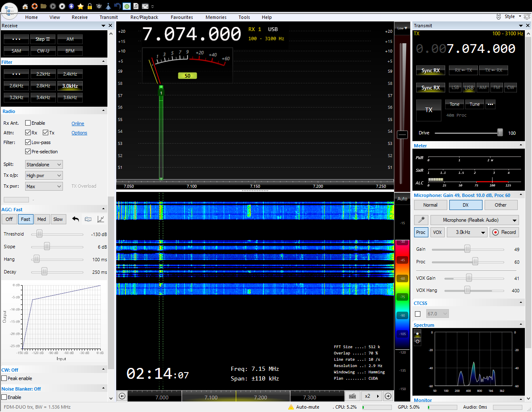Open the Split Standalone dropdown
532x412 pixels.
pos(44,165)
